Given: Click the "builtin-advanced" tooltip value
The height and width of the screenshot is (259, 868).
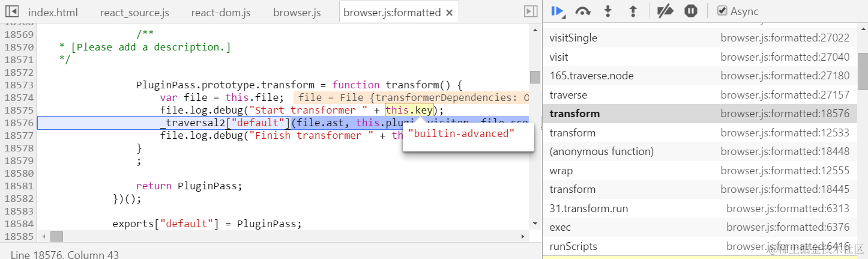Looking at the screenshot, I should (461, 133).
